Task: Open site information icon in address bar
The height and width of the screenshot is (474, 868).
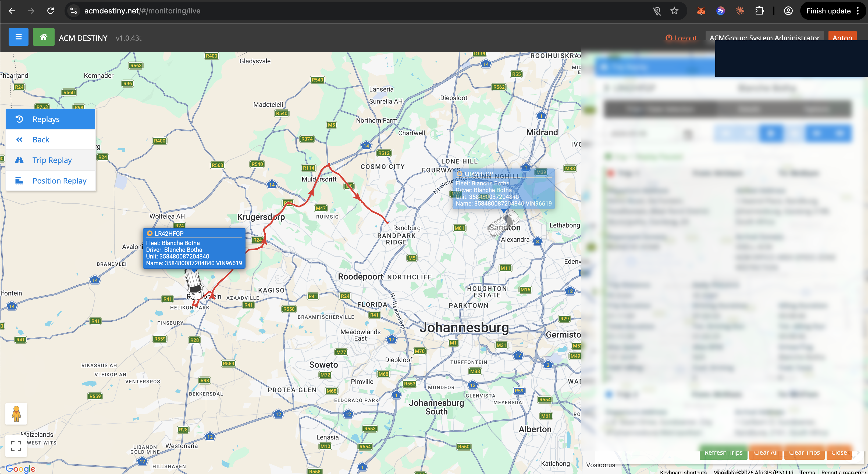Action: pos(74,11)
